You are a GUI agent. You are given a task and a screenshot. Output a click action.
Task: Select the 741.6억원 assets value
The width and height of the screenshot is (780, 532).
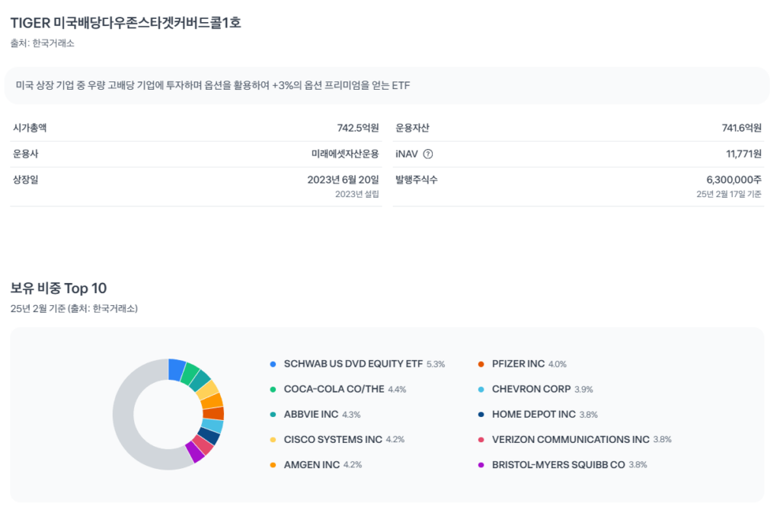point(742,128)
